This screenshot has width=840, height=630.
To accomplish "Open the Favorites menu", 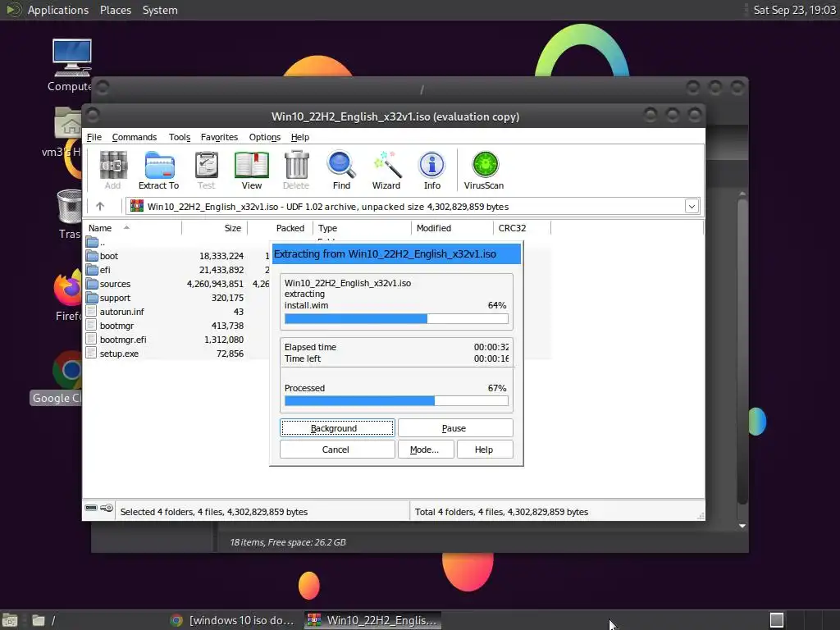I will [219, 137].
